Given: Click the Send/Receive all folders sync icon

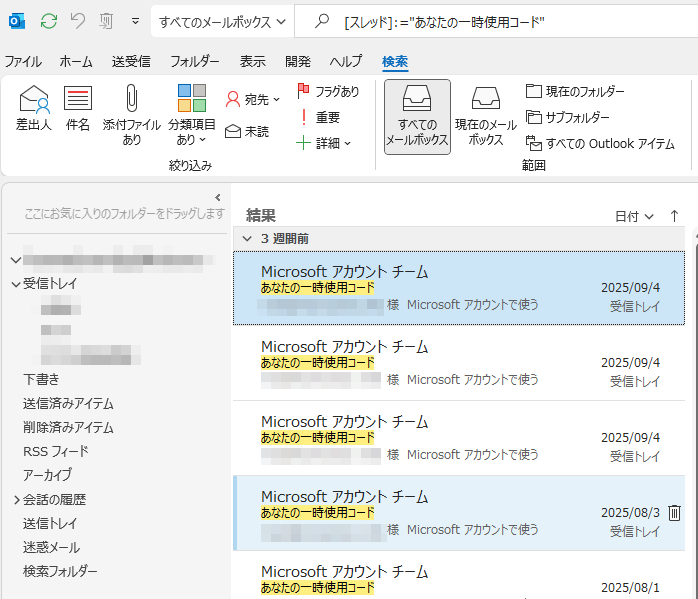Looking at the screenshot, I should pos(49,21).
